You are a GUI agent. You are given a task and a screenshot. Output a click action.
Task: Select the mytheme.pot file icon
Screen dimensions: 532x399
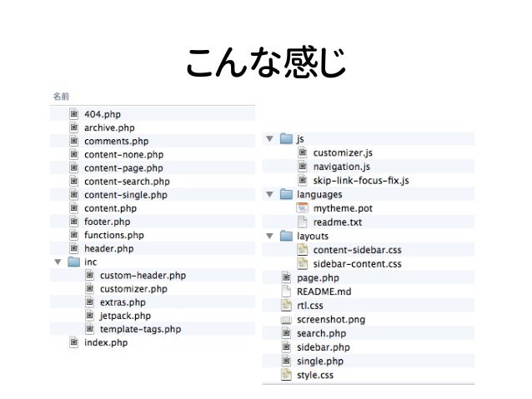[302, 208]
